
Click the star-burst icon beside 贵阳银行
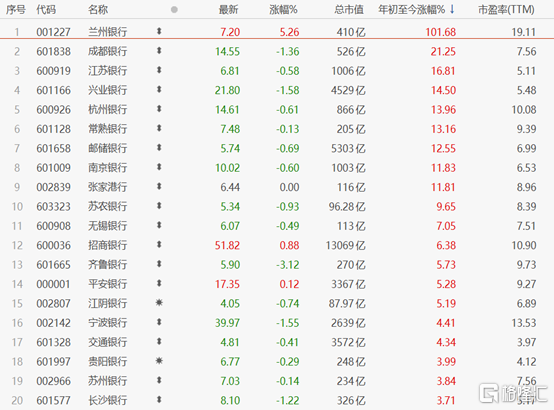coord(159,361)
